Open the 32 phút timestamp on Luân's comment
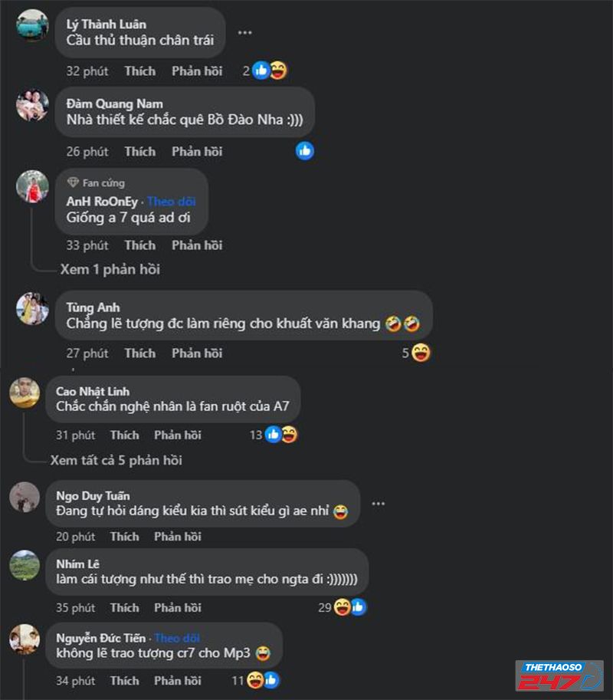The image size is (613, 700). (87, 71)
